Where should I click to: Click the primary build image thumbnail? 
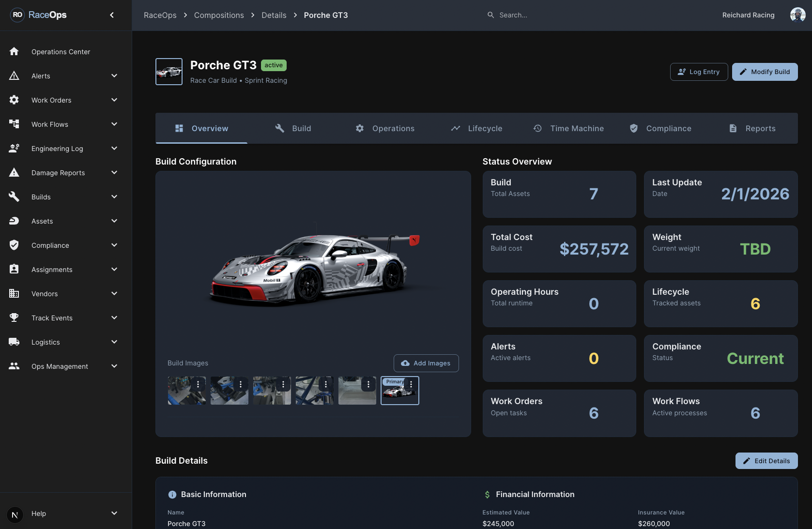point(399,392)
